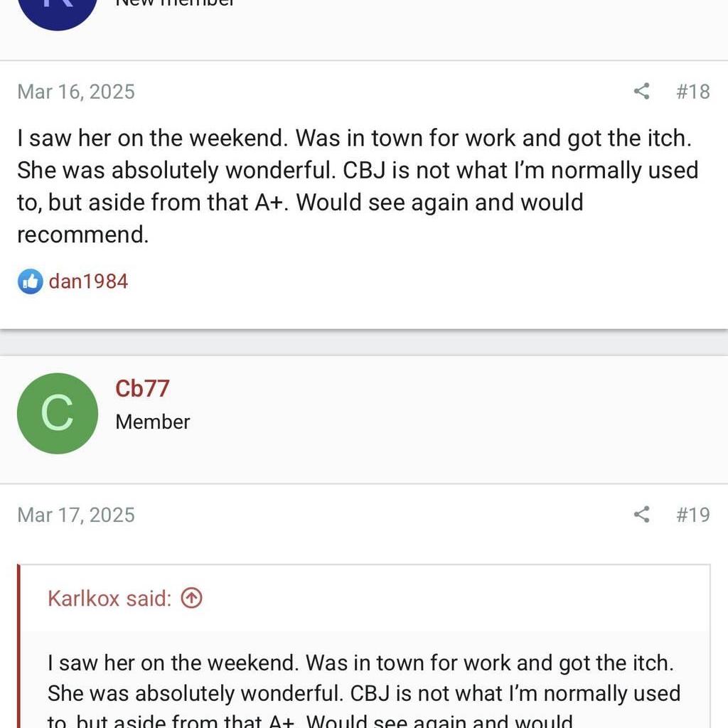Open dan1984's profile from the likes
Viewport: 728px width, 728px height.
[x=88, y=282]
